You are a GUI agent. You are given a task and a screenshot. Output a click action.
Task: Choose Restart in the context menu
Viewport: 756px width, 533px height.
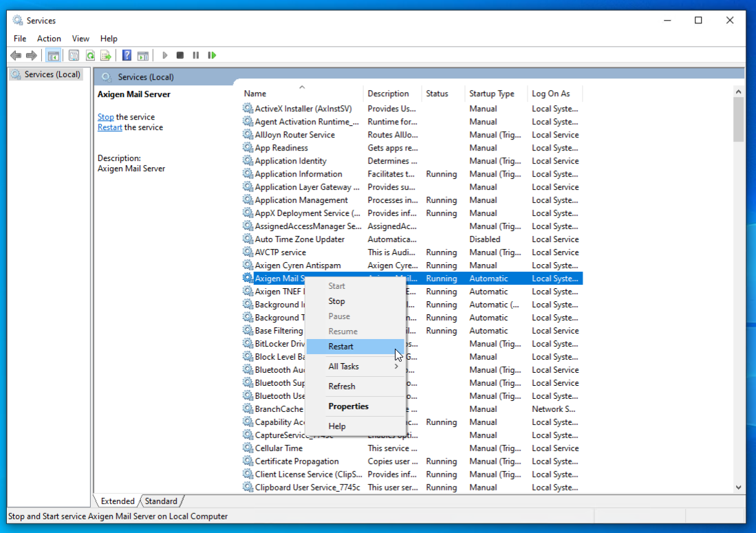click(355, 347)
